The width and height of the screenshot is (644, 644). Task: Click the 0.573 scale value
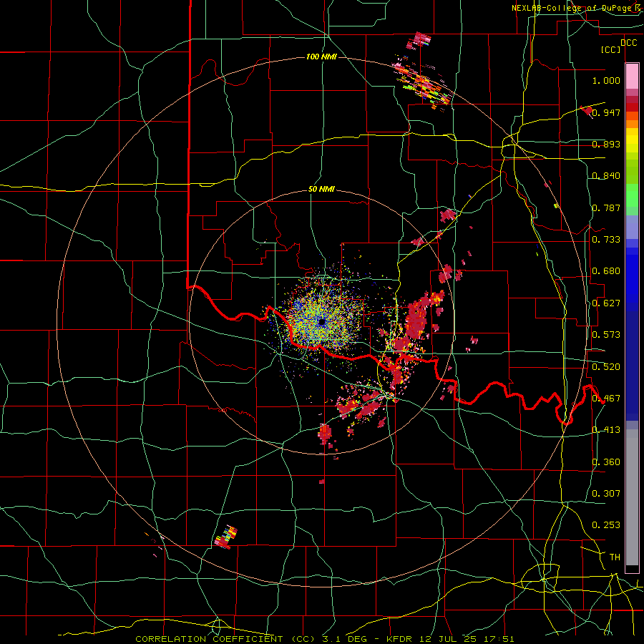[x=606, y=335]
